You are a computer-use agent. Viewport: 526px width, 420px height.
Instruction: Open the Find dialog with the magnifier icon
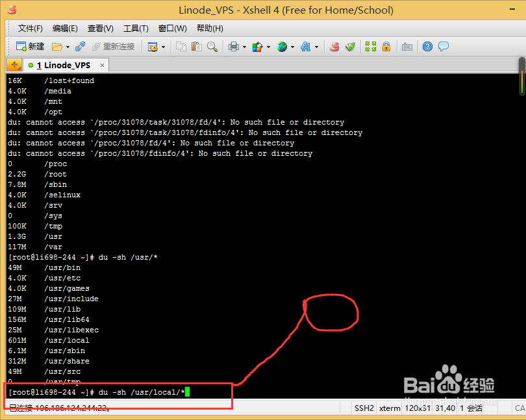pos(211,46)
